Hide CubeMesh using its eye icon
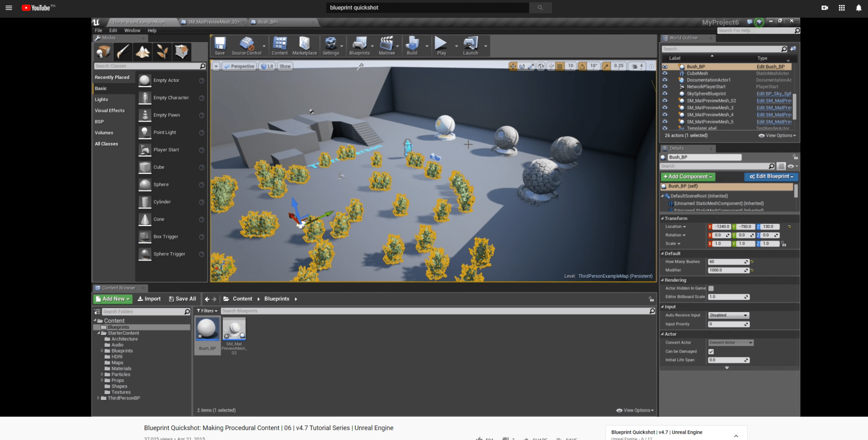Viewport: 868px width, 440px height. pyautogui.click(x=665, y=73)
